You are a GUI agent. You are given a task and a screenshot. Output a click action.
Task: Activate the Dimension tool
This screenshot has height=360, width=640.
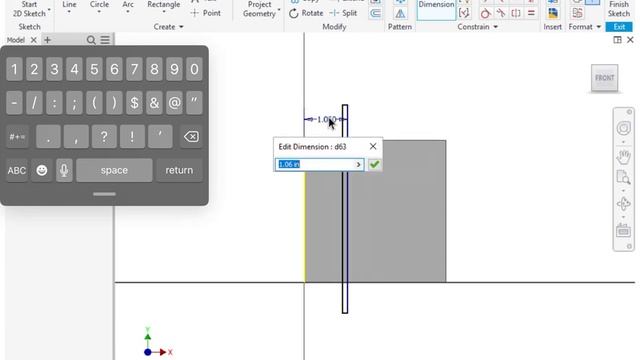[436, 10]
